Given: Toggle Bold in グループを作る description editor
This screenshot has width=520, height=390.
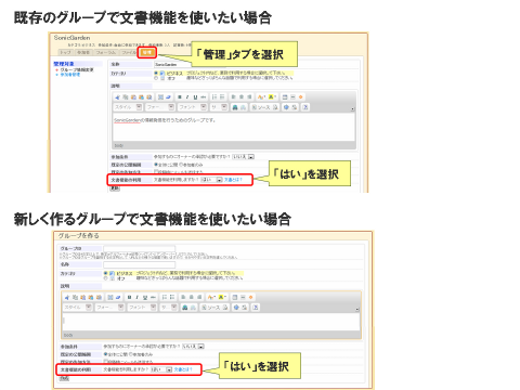Looking at the screenshot, I should point(129,297).
